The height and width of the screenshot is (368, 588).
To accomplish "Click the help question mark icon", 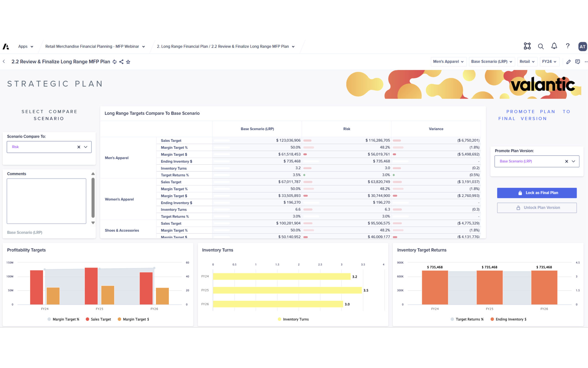I will click(568, 46).
